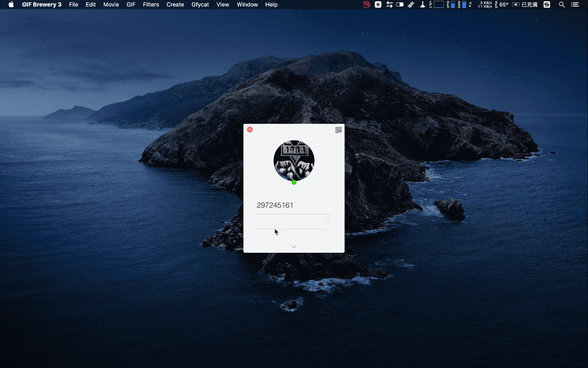
Task: Open the Edit menu
Action: (90, 4)
